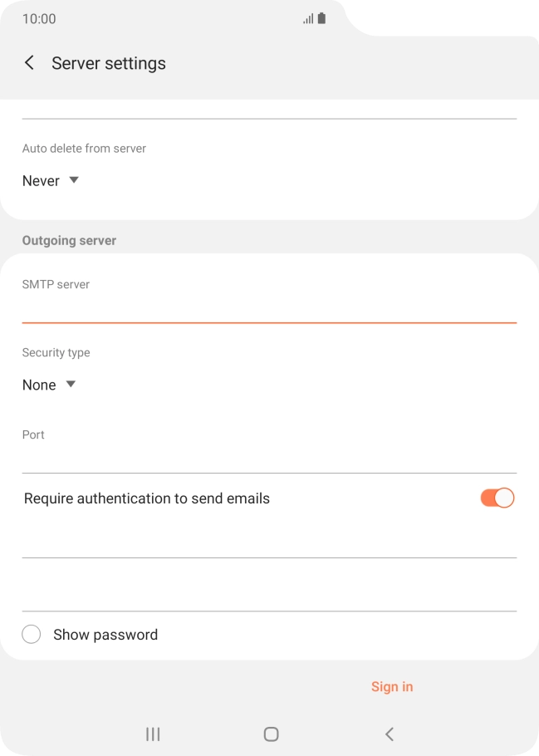Tap the Server settings title
The image size is (539, 756).
(x=109, y=62)
